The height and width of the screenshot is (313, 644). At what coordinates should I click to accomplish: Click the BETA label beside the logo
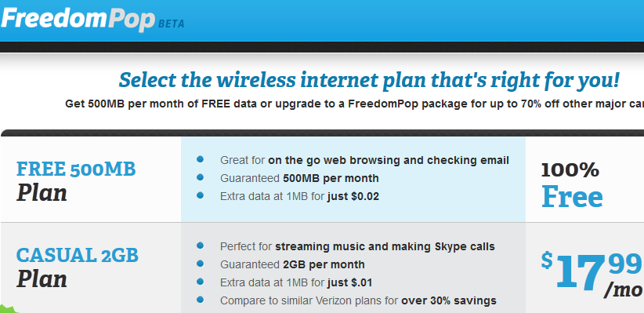point(171,24)
